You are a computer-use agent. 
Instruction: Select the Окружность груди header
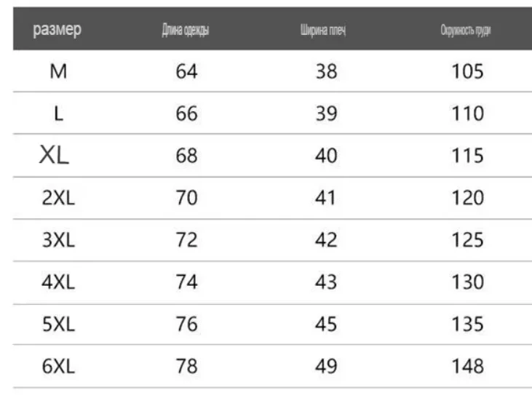[466, 30]
